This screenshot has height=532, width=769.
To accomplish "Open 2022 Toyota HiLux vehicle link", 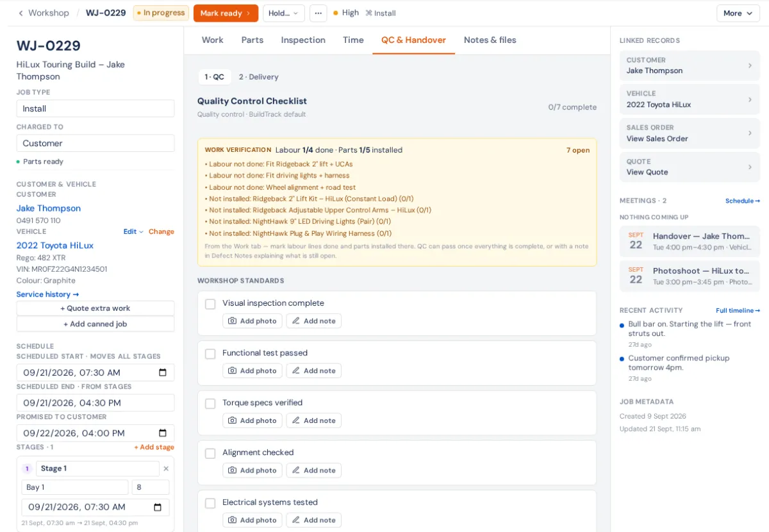I will tap(55, 245).
